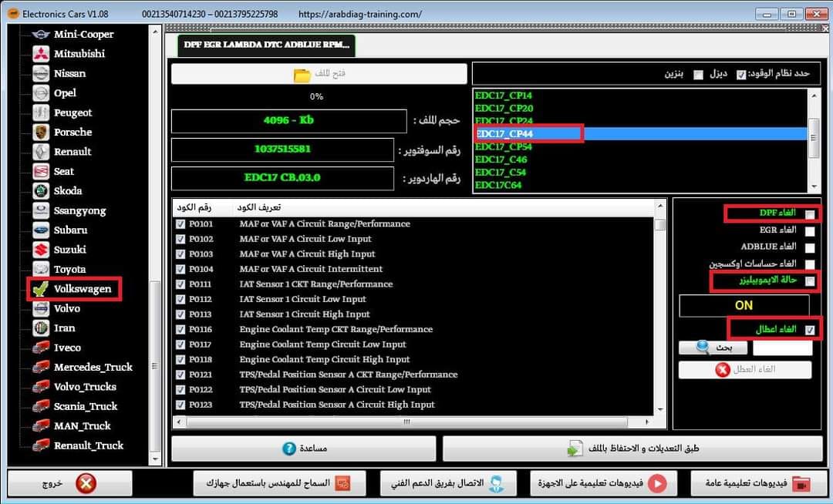Click the cancel fault button with red X
Viewport: 833px width, 504px height.
745,370
